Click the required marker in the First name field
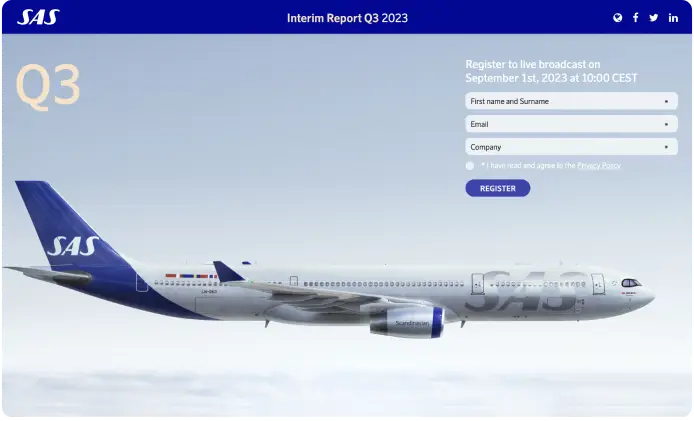Image resolution: width=694 pixels, height=421 pixels. (666, 101)
